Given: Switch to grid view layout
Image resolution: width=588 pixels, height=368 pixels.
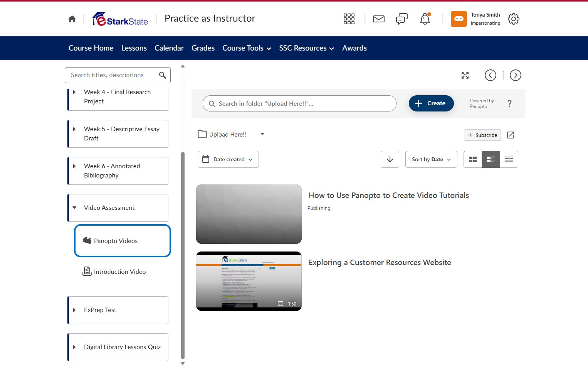Looking at the screenshot, I should pyautogui.click(x=473, y=159).
